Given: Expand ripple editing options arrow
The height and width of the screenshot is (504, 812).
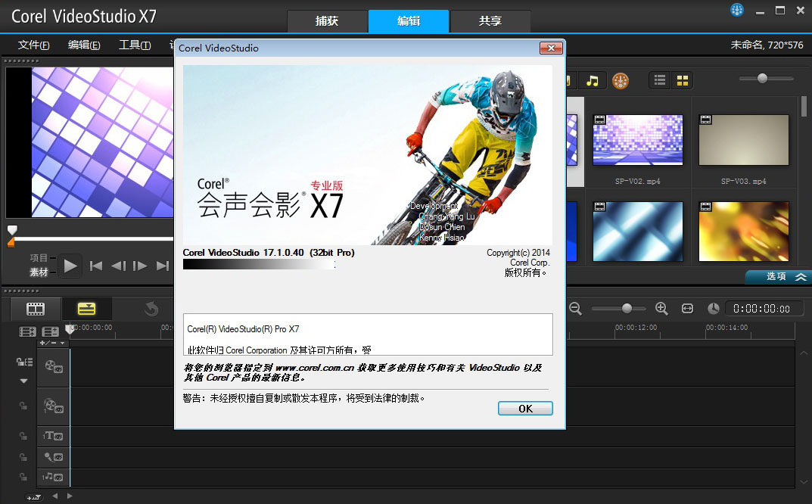Looking at the screenshot, I should coord(23,381).
